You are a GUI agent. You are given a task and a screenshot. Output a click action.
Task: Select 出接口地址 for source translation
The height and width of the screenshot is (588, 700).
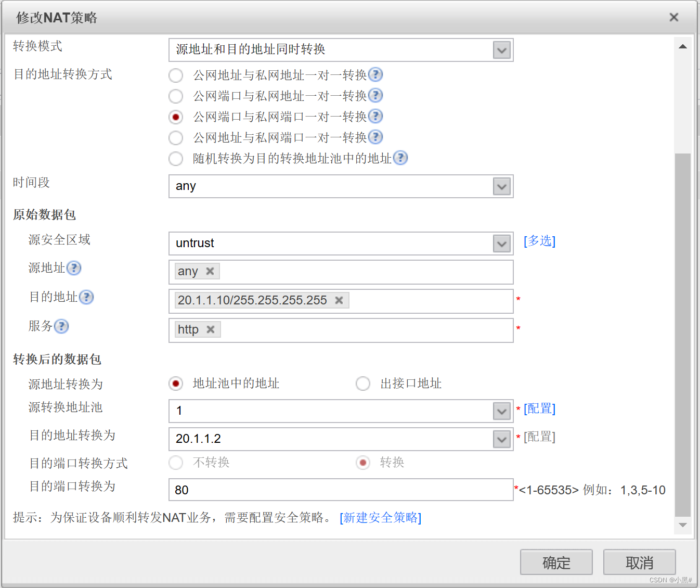(x=362, y=384)
